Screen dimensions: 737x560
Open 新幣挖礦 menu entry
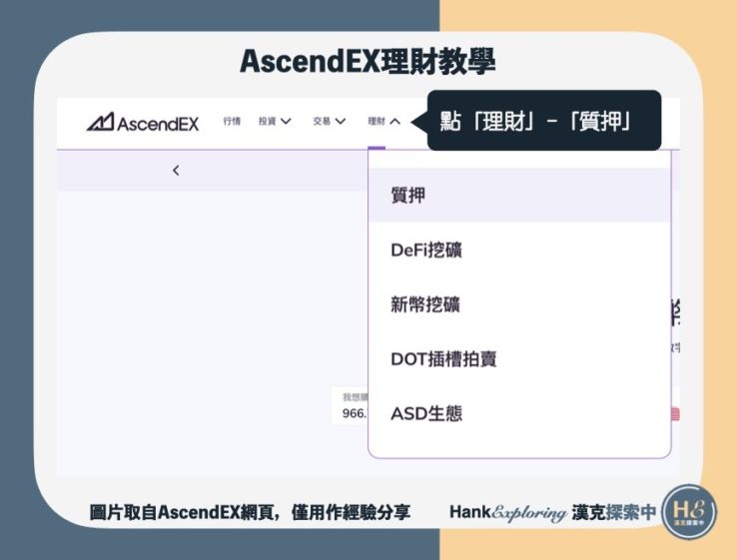(519, 304)
